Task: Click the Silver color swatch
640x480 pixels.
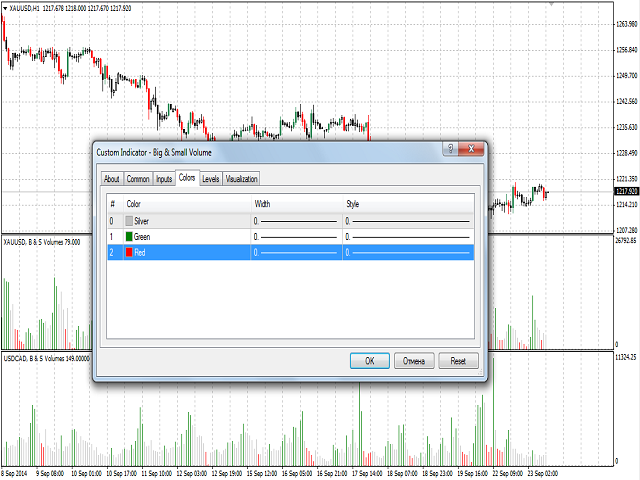Action: click(x=129, y=220)
